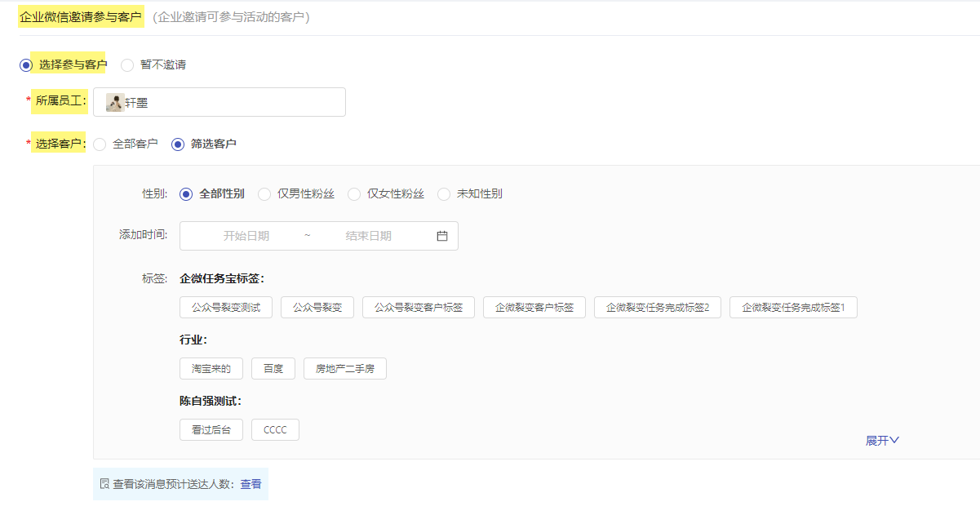980x524 pixels.
Task: Select the CCCC tag
Action: pos(276,430)
